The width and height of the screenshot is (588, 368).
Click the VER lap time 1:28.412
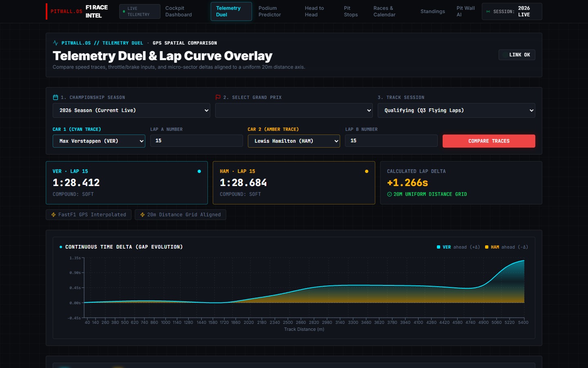coord(76,183)
